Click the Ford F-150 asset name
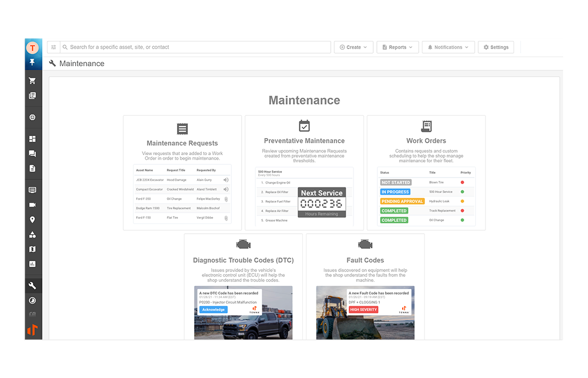This screenshot has height=378, width=588. pos(143,218)
